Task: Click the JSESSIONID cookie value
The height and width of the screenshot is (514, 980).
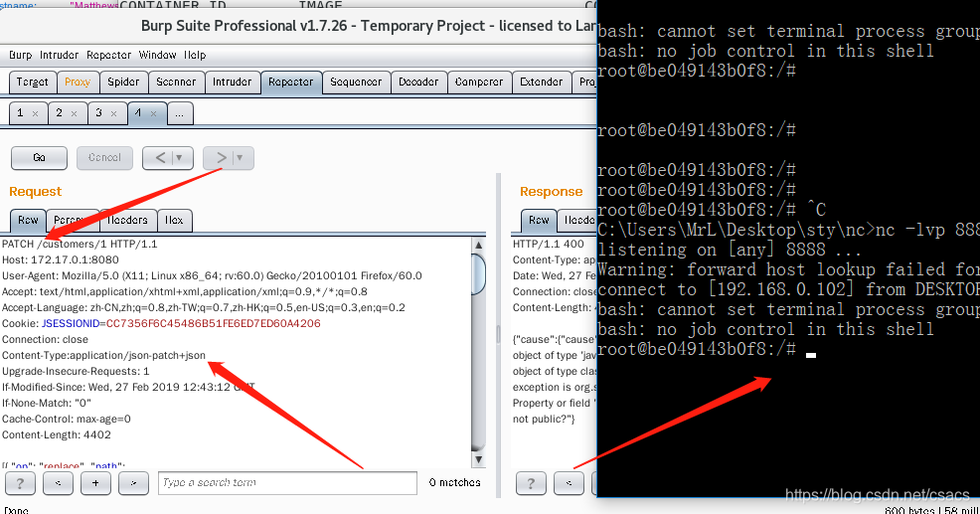Action: [213, 323]
